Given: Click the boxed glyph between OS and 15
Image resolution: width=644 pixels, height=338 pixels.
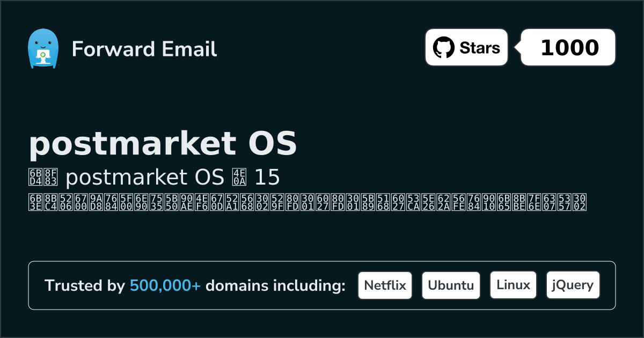Looking at the screenshot, I should pyautogui.click(x=238, y=178).
